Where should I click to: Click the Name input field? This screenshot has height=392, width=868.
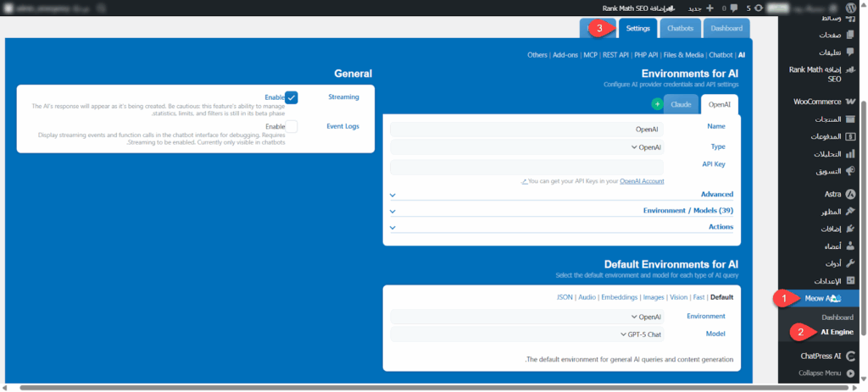[x=526, y=130]
